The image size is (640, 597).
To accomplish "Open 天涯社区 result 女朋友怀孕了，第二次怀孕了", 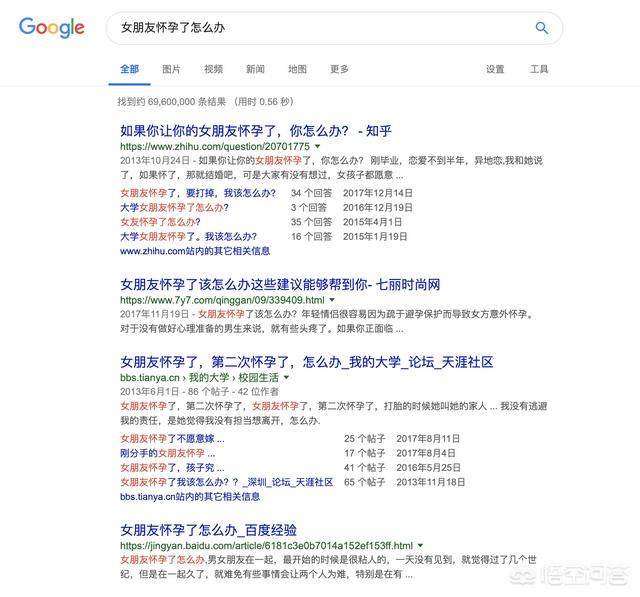I will tap(307, 362).
